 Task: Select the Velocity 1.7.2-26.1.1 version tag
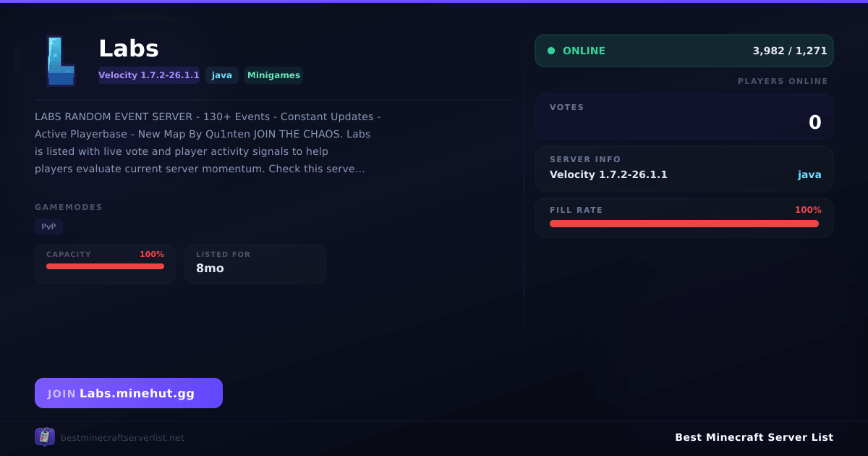coord(149,75)
